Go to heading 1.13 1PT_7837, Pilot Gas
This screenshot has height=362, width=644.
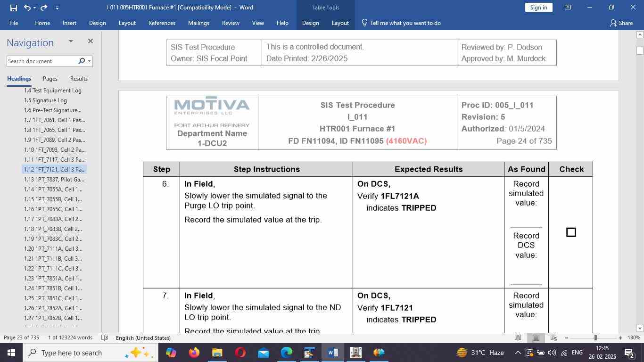54,179
